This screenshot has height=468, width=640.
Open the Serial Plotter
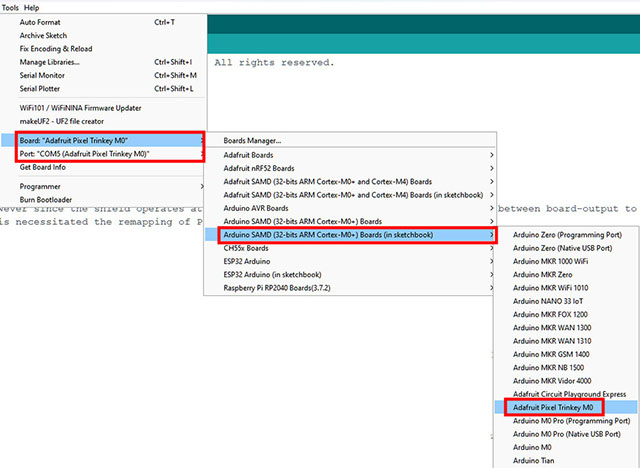[41, 88]
